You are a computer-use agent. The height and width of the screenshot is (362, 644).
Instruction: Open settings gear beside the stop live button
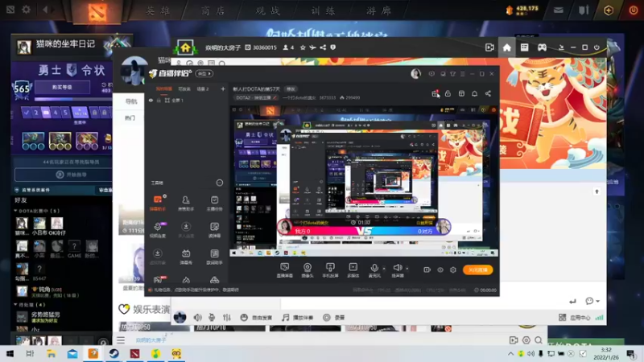coord(453,269)
